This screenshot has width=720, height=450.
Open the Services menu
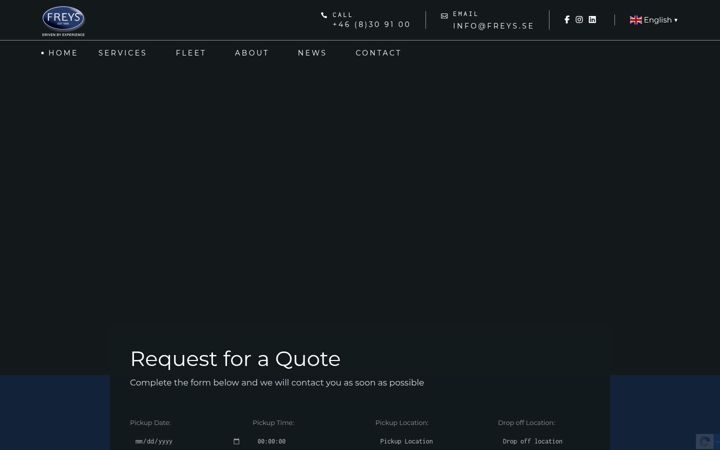tap(122, 53)
